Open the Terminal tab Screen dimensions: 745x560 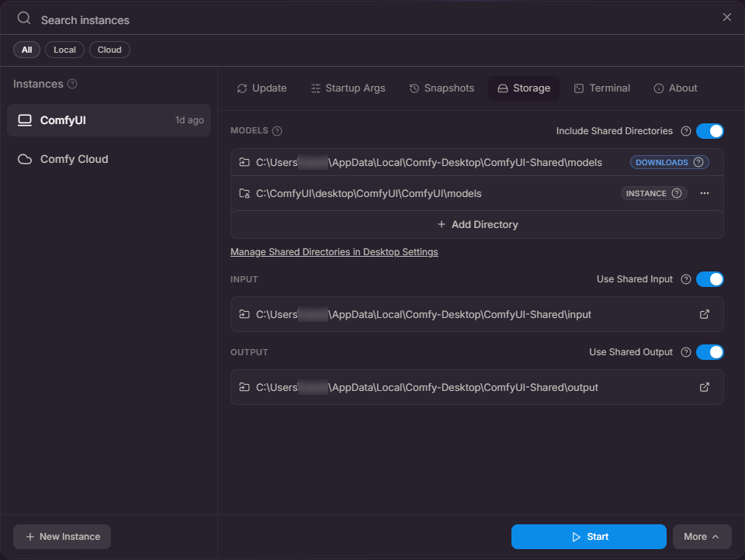(602, 88)
